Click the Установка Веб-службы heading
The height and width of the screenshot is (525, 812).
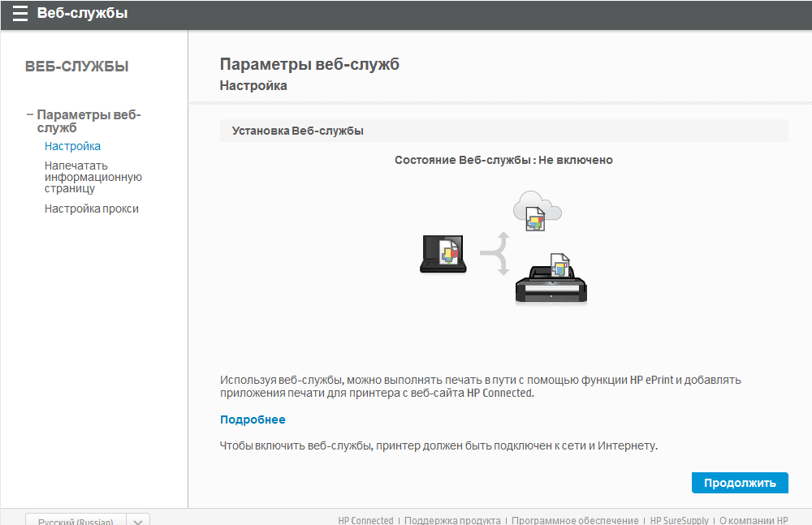click(x=298, y=131)
